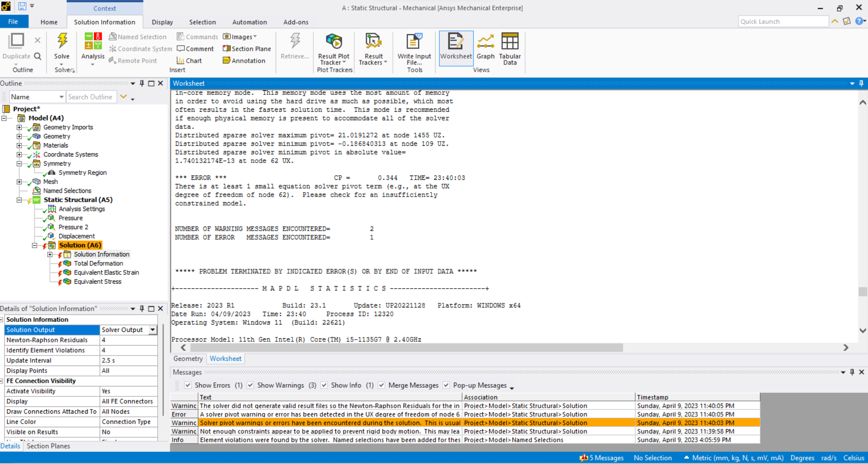Toggle Merge Messages checkbox
Image resolution: width=868 pixels, height=464 pixels.
(382, 385)
